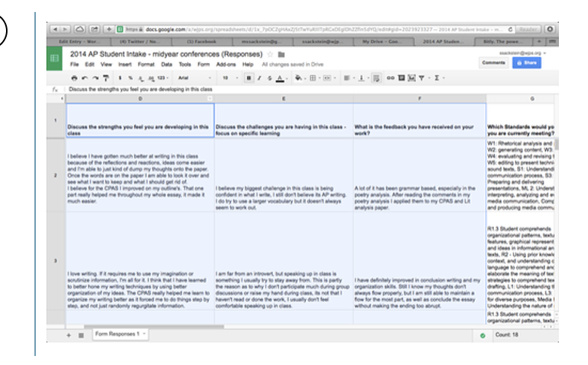Open a new browser tab
Screen dimensions: 588x365
(x=539, y=41)
